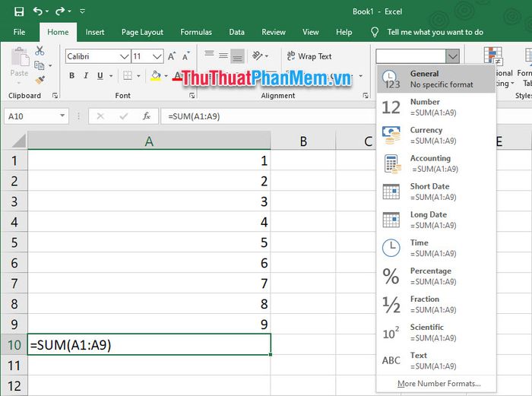The image size is (532, 396).
Task: Toggle Italic formatting
Action: pos(87,76)
